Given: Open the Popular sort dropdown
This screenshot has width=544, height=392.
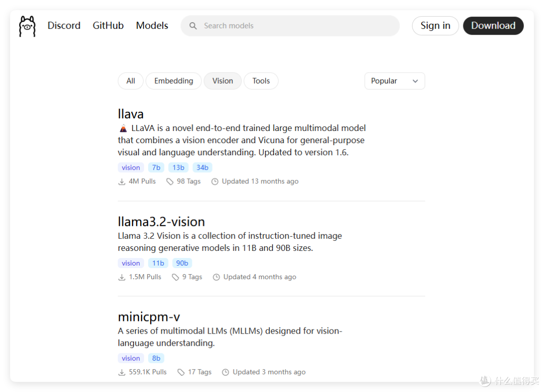Looking at the screenshot, I should [x=394, y=81].
